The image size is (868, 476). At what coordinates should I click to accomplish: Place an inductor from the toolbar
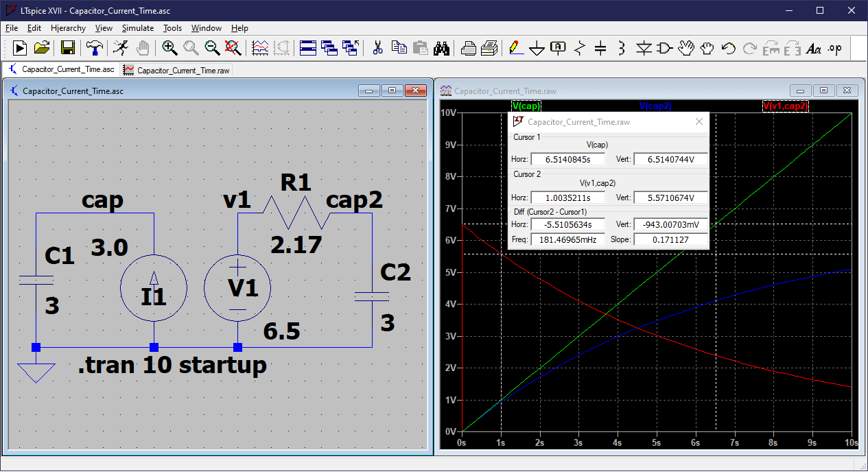pyautogui.click(x=622, y=48)
